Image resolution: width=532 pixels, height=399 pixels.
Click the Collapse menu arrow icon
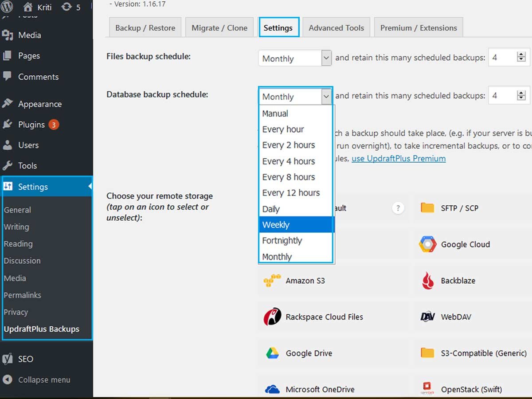tap(7, 379)
